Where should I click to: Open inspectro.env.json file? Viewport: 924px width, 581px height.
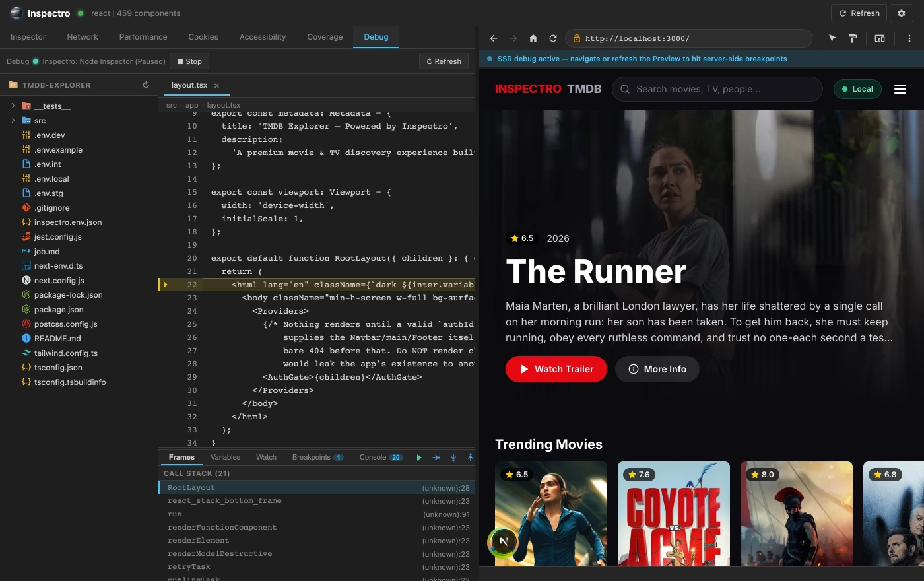click(x=79, y=222)
